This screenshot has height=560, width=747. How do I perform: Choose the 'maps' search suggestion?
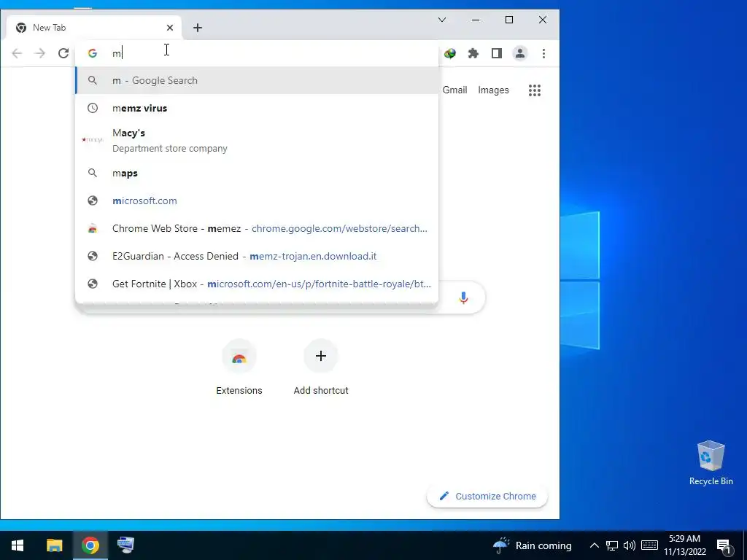[257, 173]
